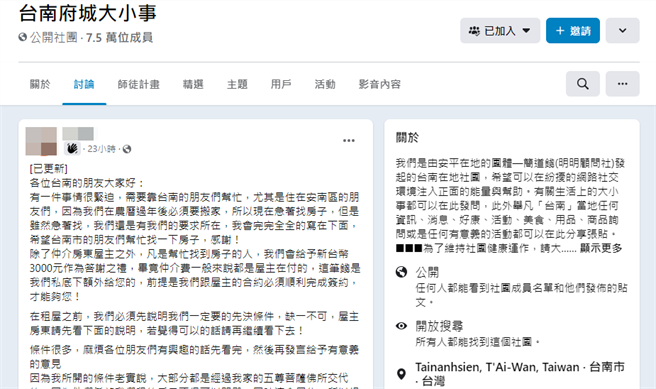The image size is (656, 389).
Task: Open the 已加入 membership dropdown
Action: tap(500, 31)
